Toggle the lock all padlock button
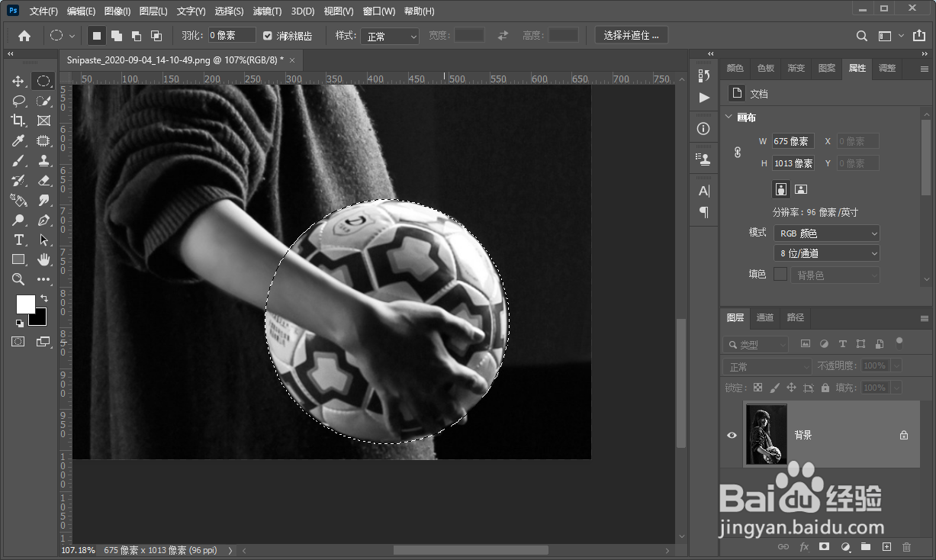 pyautogui.click(x=826, y=388)
